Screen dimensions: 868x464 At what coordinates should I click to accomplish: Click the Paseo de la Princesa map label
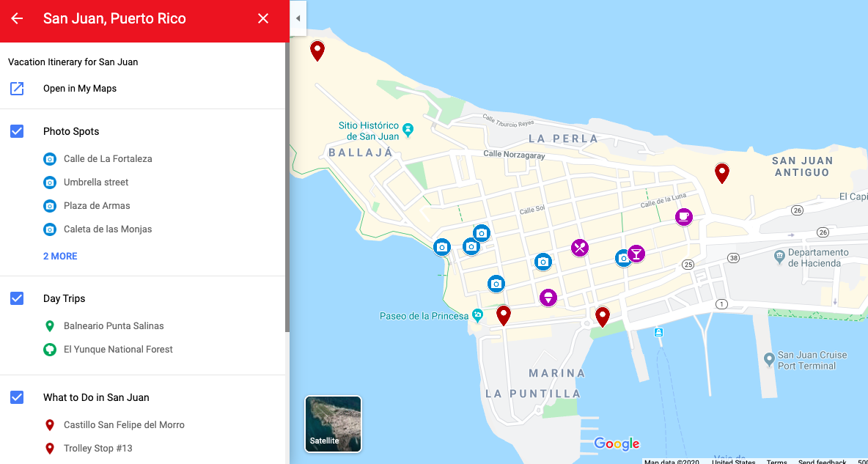click(x=424, y=316)
